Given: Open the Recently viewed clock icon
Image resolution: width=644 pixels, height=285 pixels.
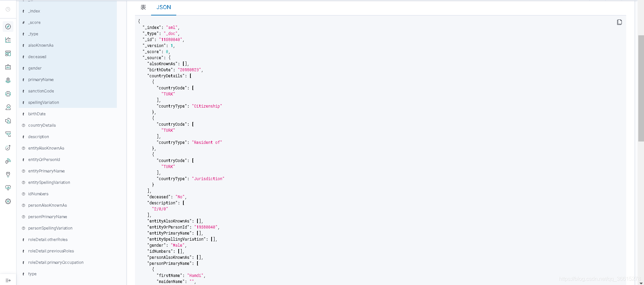Looking at the screenshot, I should tap(8, 9).
